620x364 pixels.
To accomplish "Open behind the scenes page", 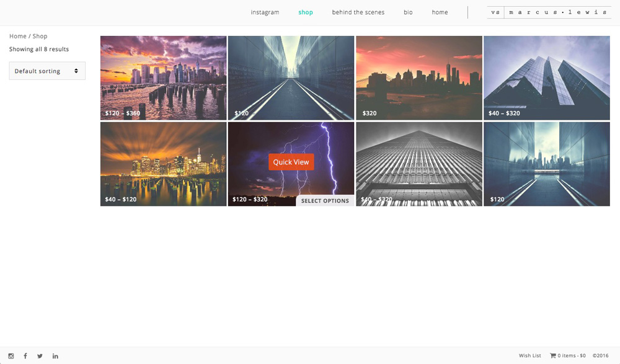I will click(x=358, y=12).
